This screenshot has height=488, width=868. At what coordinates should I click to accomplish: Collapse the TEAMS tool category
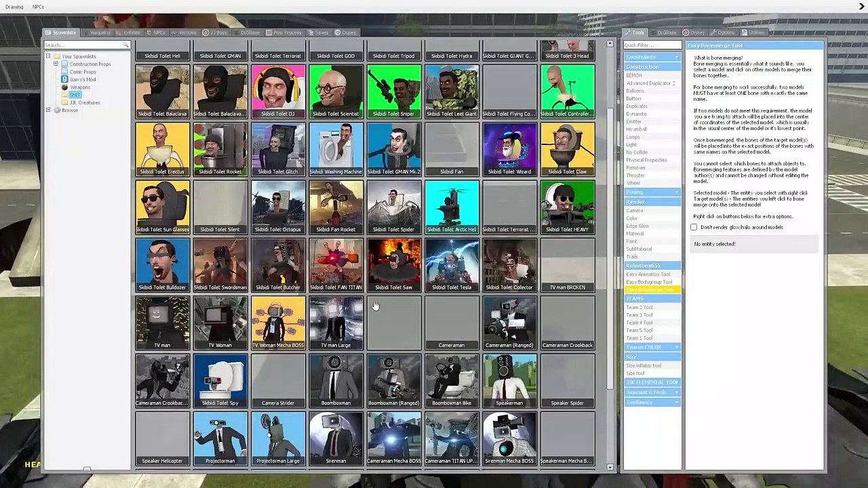(x=652, y=299)
